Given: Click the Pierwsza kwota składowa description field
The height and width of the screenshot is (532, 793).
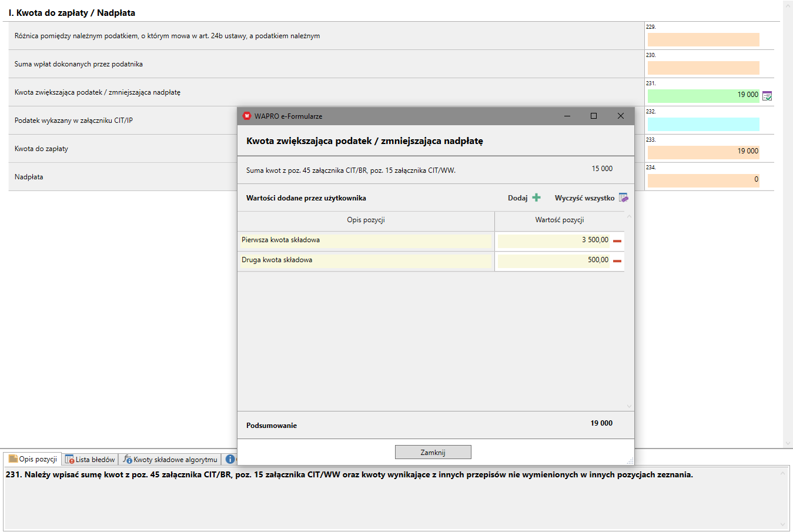Looking at the screenshot, I should [x=366, y=240].
